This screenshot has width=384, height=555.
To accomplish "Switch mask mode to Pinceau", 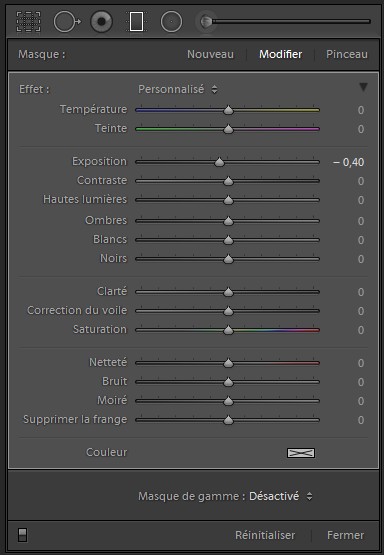I will click(346, 54).
